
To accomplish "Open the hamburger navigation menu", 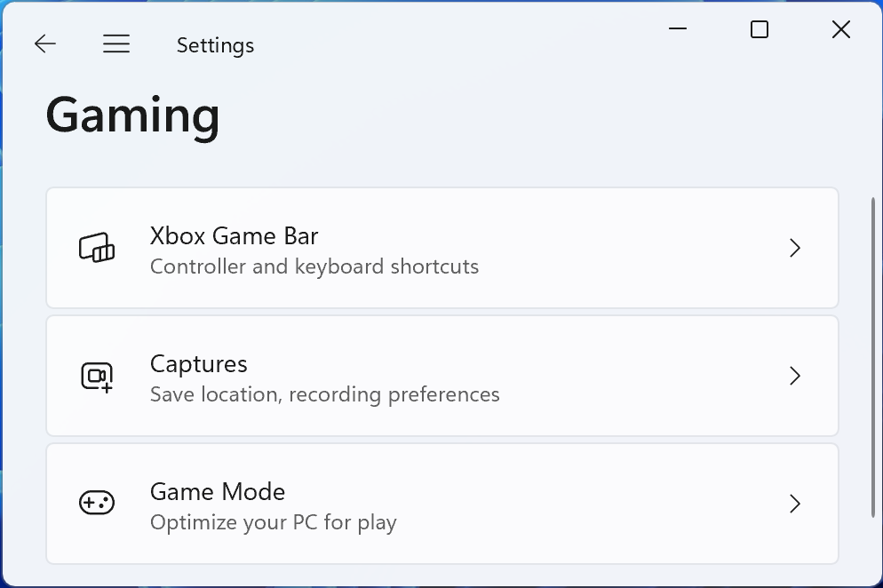I will 116,44.
